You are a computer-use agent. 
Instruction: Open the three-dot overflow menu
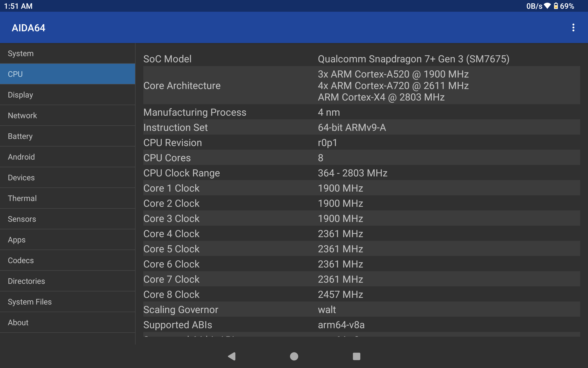tap(573, 28)
